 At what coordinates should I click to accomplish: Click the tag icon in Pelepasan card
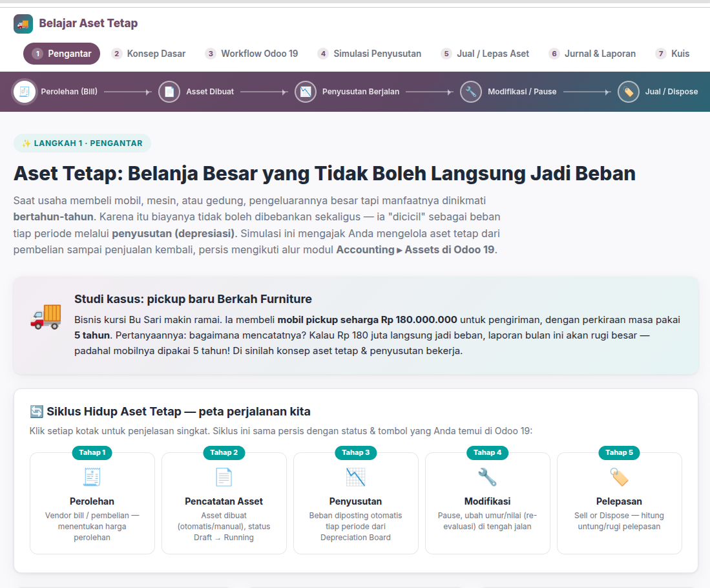tap(619, 477)
